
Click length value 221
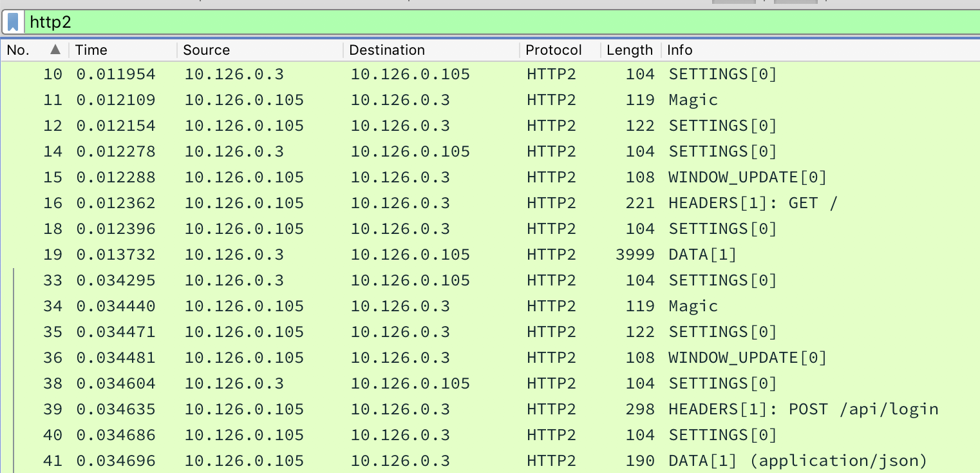pyautogui.click(x=640, y=203)
